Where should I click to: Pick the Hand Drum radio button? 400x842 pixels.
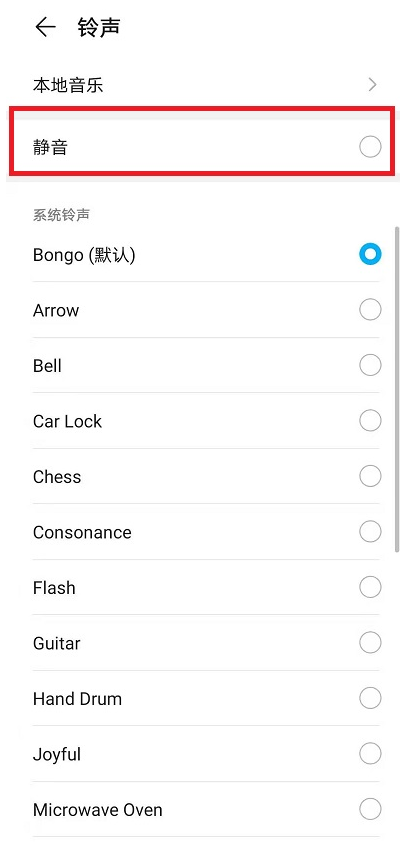click(x=370, y=698)
